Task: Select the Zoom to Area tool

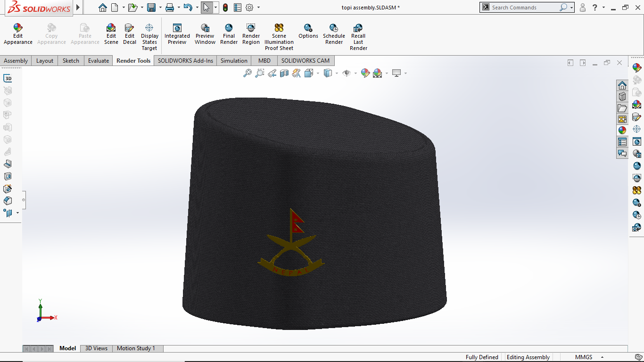Action: click(260, 73)
